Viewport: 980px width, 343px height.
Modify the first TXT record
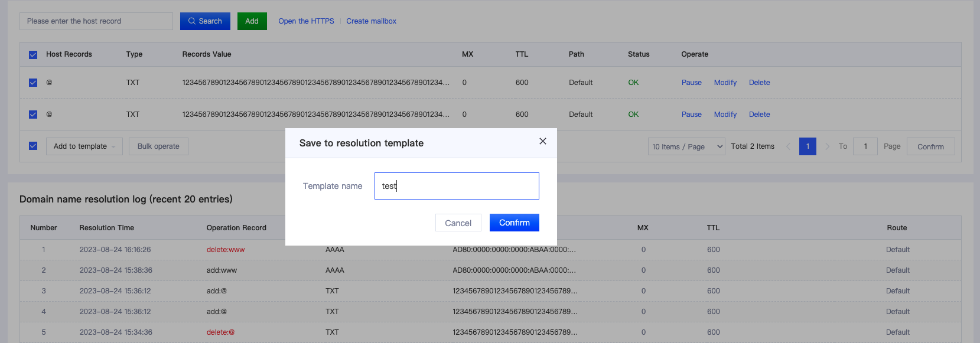click(725, 83)
